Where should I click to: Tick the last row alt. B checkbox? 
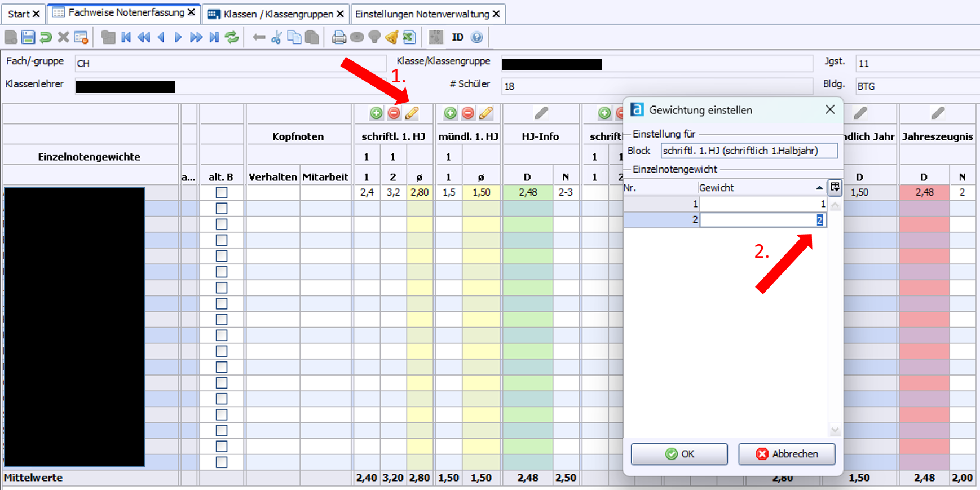pyautogui.click(x=222, y=462)
